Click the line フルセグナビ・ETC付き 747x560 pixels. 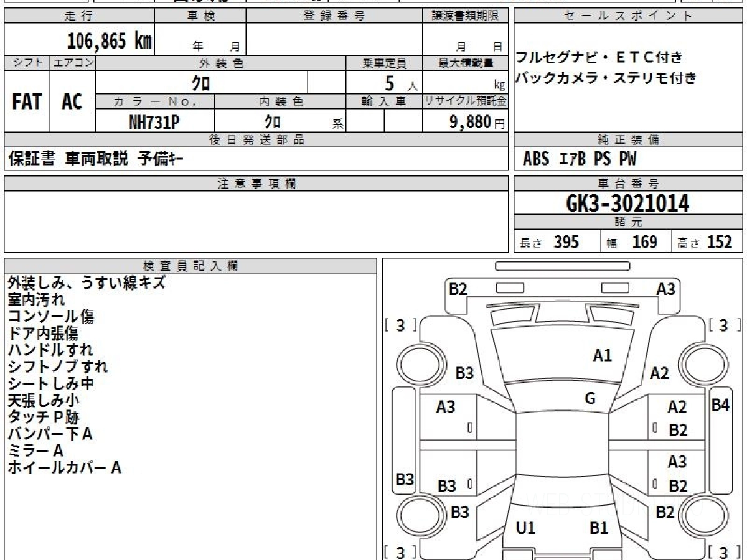[599, 58]
